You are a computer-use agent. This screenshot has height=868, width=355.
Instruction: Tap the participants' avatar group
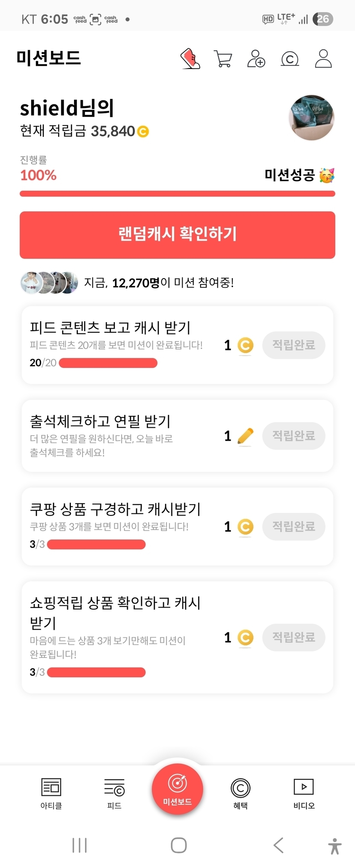click(x=49, y=282)
